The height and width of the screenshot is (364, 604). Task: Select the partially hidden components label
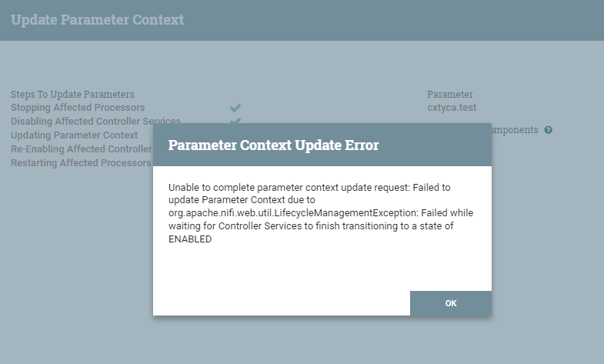[515, 130]
